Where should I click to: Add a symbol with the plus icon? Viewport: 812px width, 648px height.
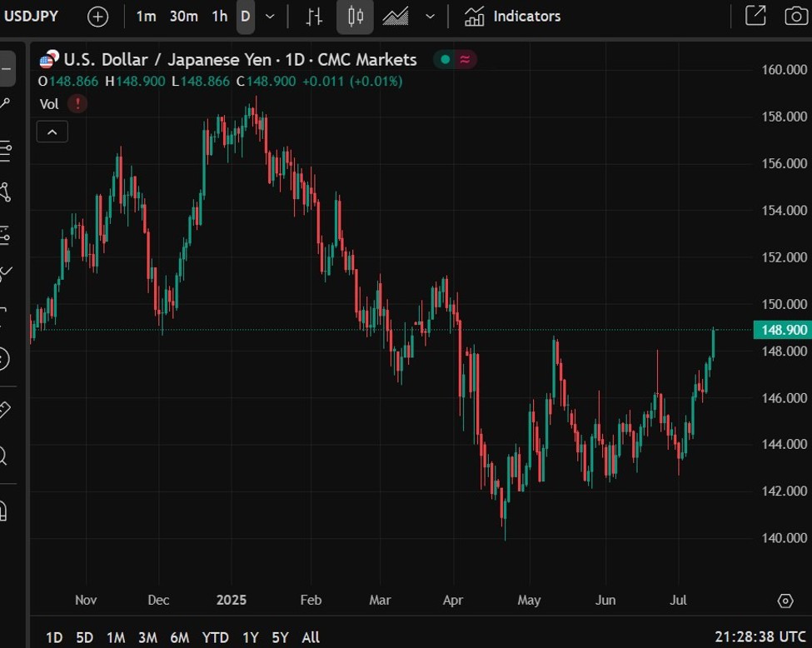coord(97,17)
